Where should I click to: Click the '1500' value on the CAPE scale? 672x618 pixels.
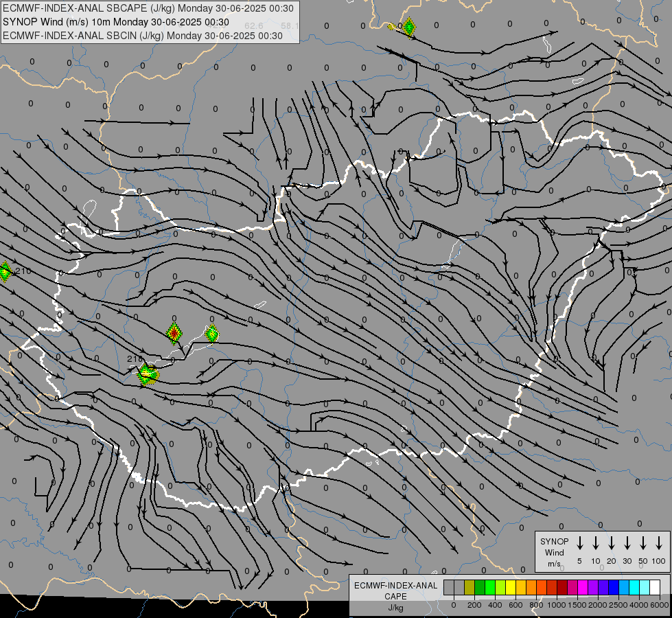(x=577, y=605)
